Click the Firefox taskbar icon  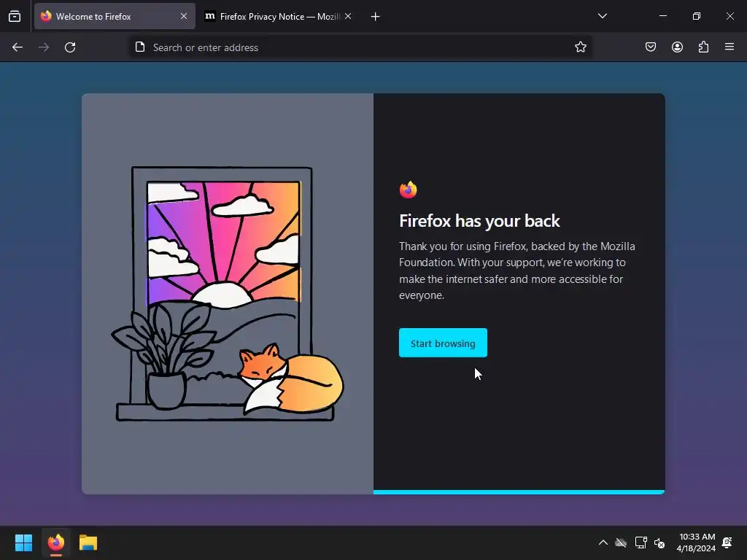click(56, 542)
